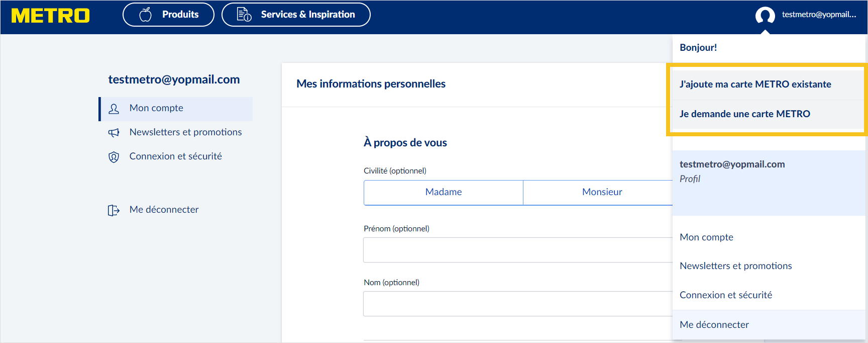Click the testmetro@yopmail account name in header
Image resolution: width=868 pixels, height=343 pixels.
(x=819, y=15)
